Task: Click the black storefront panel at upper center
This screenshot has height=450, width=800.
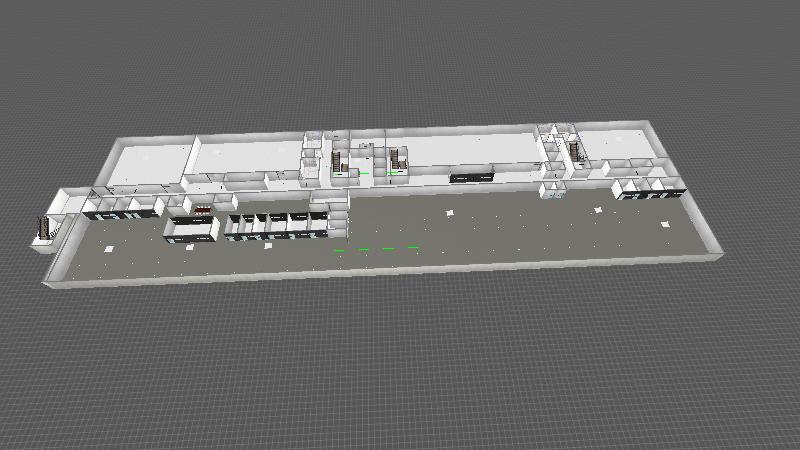Action: [x=472, y=178]
